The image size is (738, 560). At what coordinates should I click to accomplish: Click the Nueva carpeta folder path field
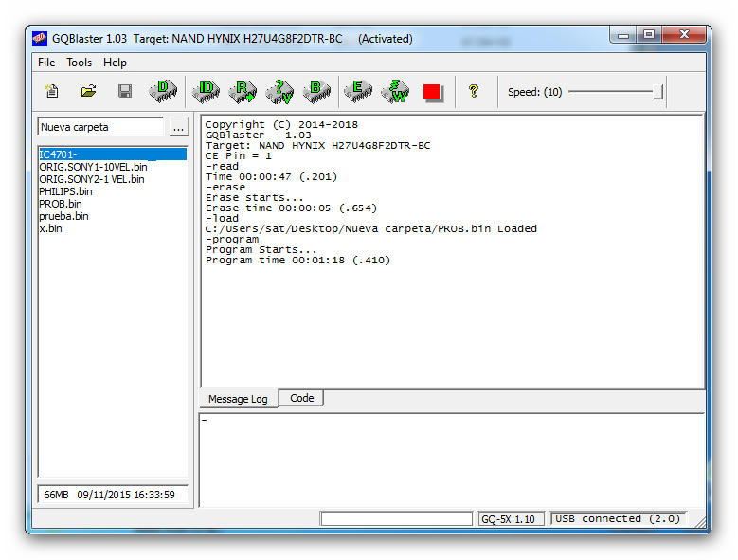click(x=100, y=127)
